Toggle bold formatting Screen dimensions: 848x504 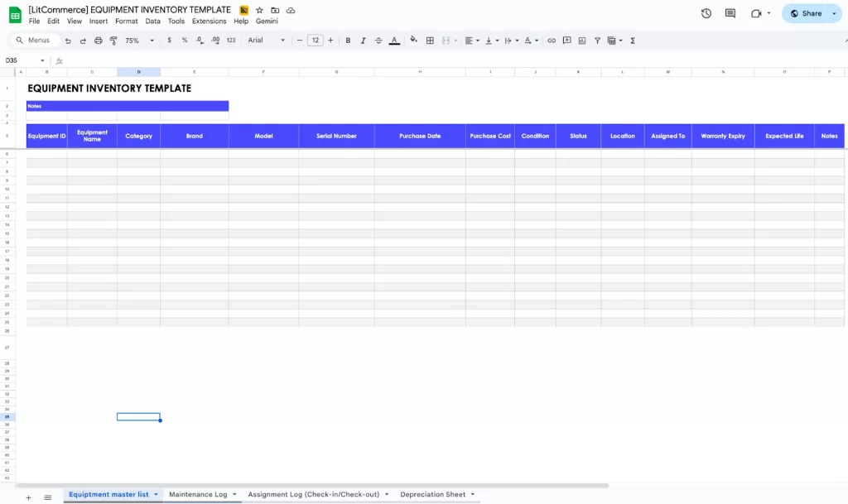(348, 40)
